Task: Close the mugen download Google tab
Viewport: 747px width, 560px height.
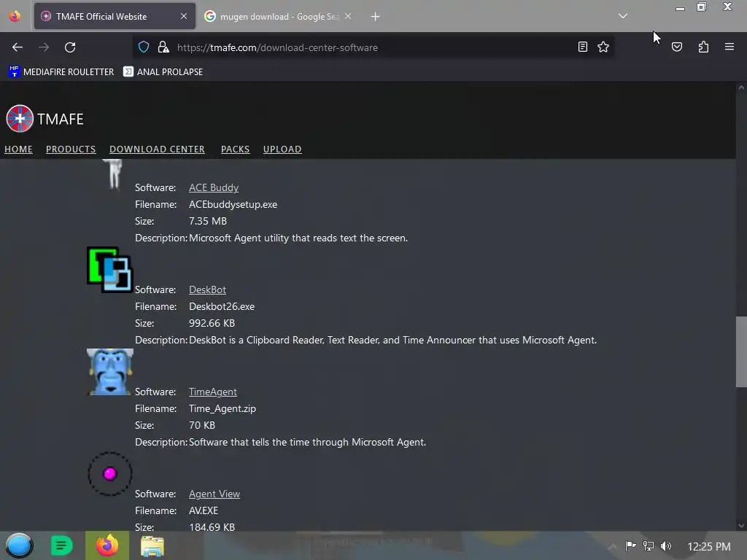Action: [348, 16]
